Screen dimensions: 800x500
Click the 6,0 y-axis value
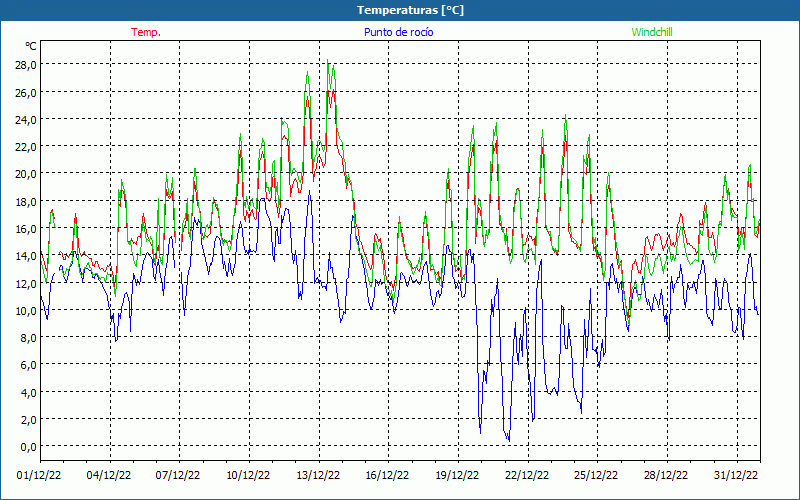[x=29, y=365]
